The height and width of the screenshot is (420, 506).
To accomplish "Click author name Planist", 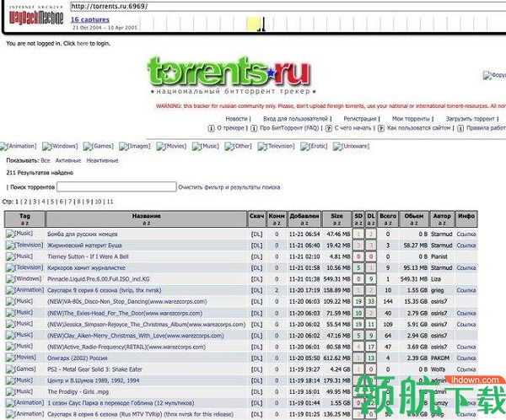I will coord(439,256).
